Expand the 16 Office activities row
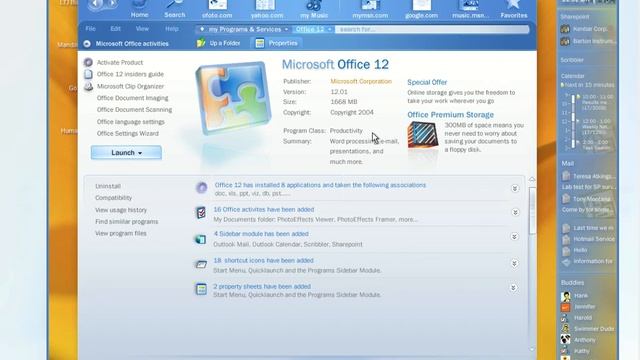640x360 pixels. (x=515, y=212)
